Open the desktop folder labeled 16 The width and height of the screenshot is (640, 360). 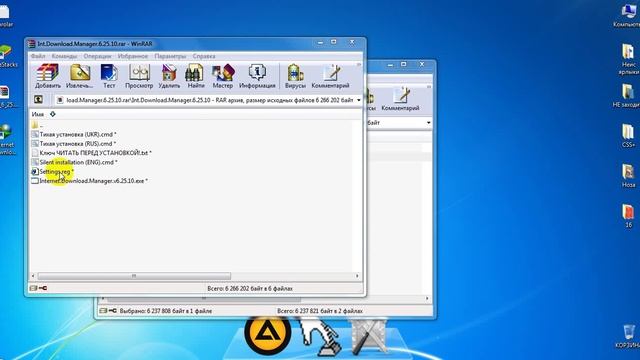(628, 216)
